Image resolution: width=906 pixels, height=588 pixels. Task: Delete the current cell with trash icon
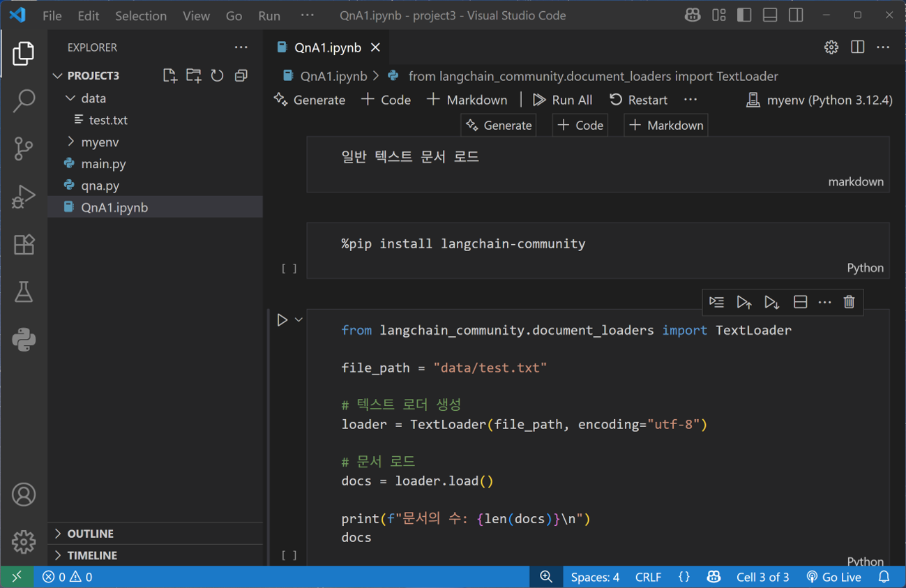pos(849,302)
